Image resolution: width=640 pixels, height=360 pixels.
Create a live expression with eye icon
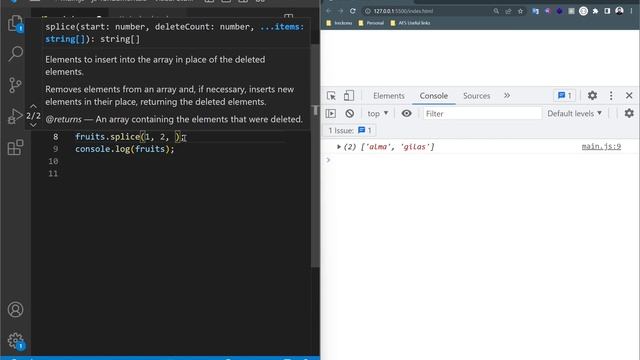click(406, 113)
